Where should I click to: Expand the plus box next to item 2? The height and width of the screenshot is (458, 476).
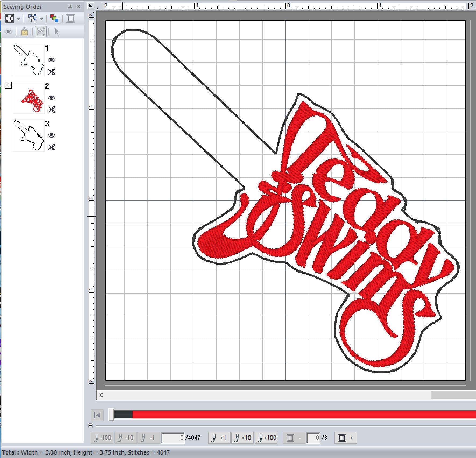(x=8, y=85)
